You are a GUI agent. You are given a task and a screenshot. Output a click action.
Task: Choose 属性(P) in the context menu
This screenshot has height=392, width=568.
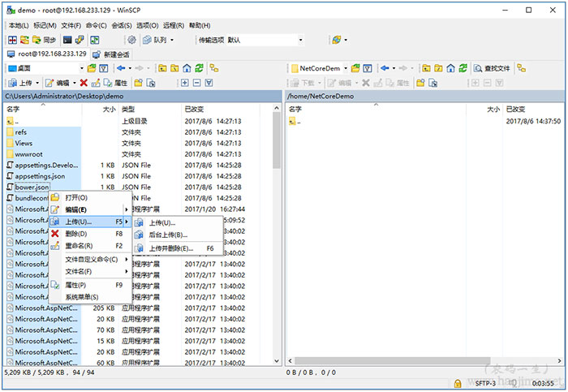[90, 285]
